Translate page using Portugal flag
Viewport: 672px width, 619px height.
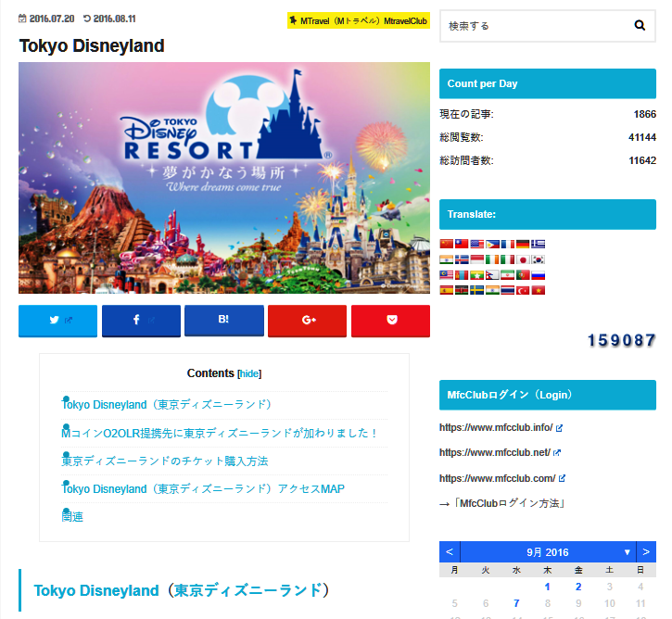tap(523, 275)
